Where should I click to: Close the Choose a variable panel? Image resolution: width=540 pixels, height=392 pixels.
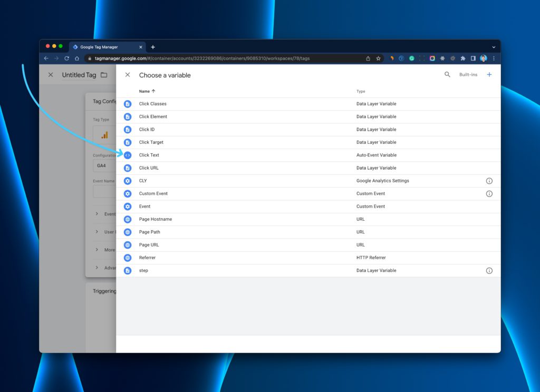tap(128, 75)
